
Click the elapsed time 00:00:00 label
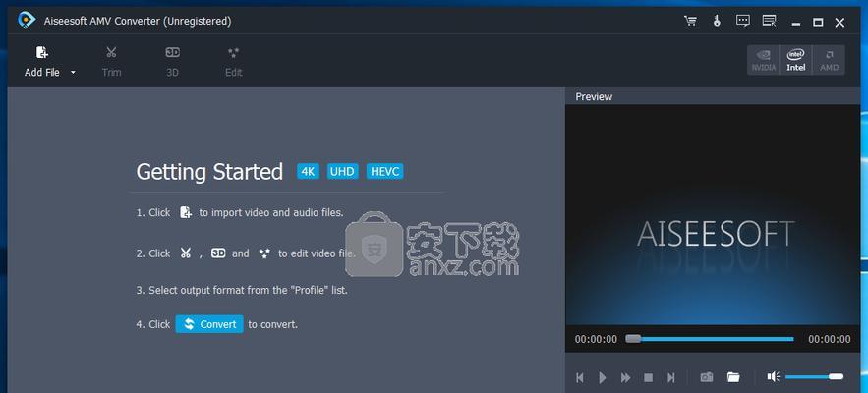click(x=596, y=339)
